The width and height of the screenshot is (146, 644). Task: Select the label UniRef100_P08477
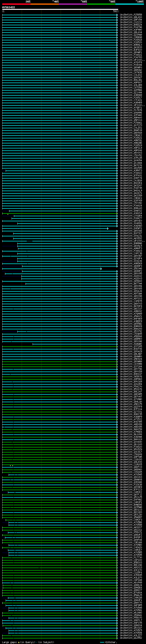[131, 218]
